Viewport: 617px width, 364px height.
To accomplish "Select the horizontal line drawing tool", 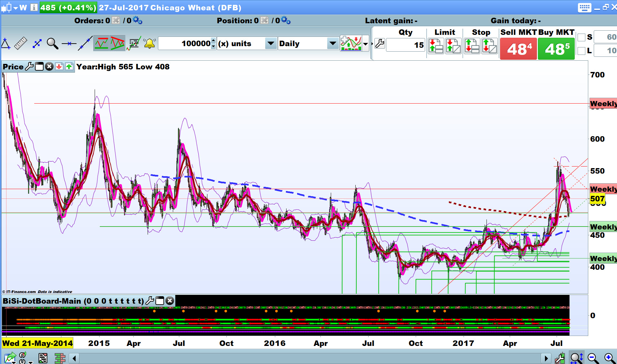I will pyautogui.click(x=69, y=44).
